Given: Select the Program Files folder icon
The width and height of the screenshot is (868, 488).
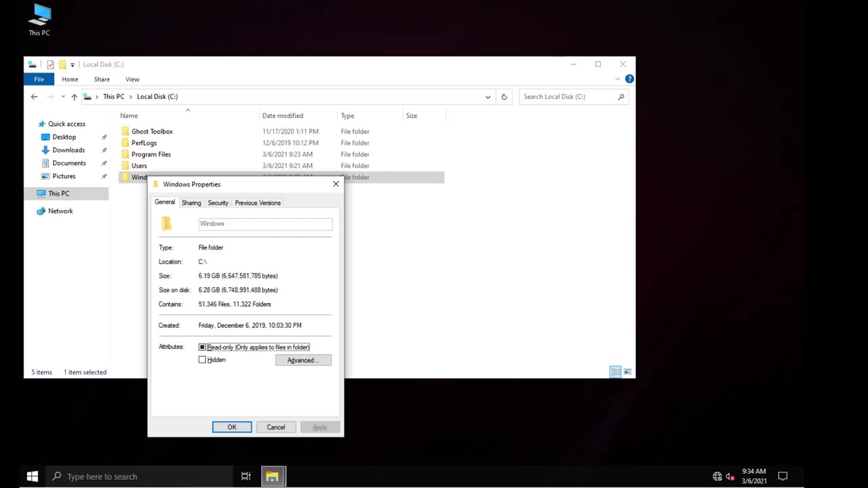Looking at the screenshot, I should 125,155.
